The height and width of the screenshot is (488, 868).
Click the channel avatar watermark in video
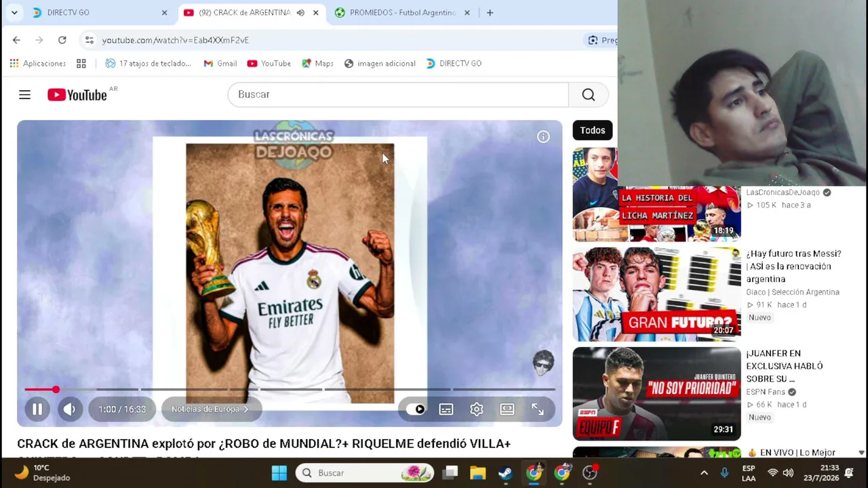pyautogui.click(x=543, y=363)
